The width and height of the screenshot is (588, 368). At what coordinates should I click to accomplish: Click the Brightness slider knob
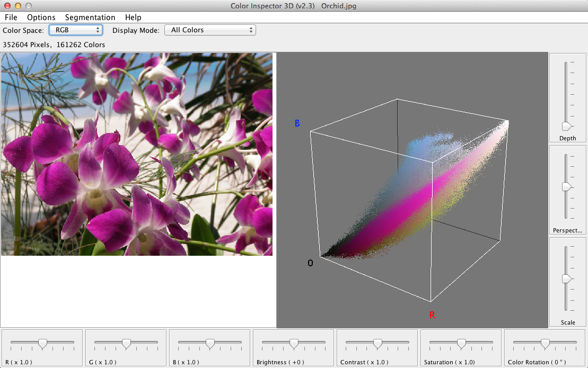click(294, 344)
